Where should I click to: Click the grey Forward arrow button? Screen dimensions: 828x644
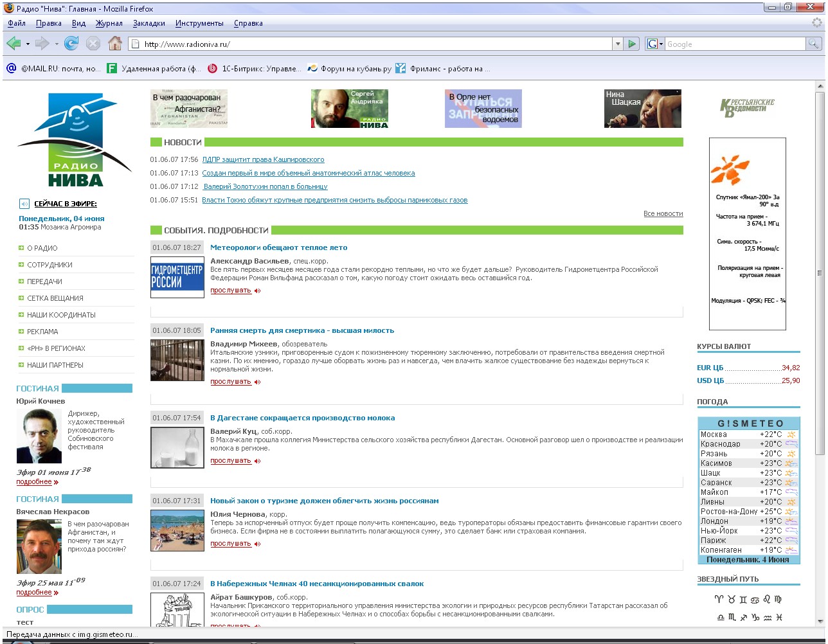click(x=42, y=44)
